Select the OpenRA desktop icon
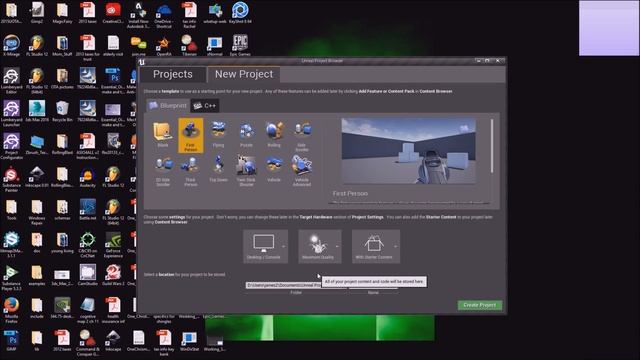The height and width of the screenshot is (360, 640). [164, 45]
